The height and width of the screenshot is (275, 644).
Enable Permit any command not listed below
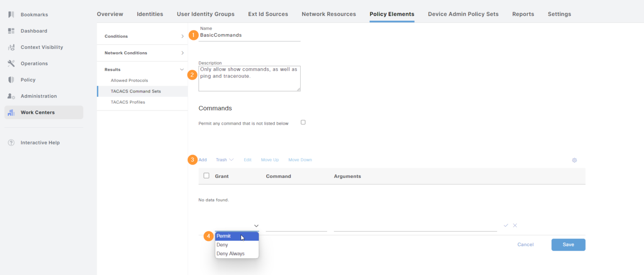(x=303, y=122)
